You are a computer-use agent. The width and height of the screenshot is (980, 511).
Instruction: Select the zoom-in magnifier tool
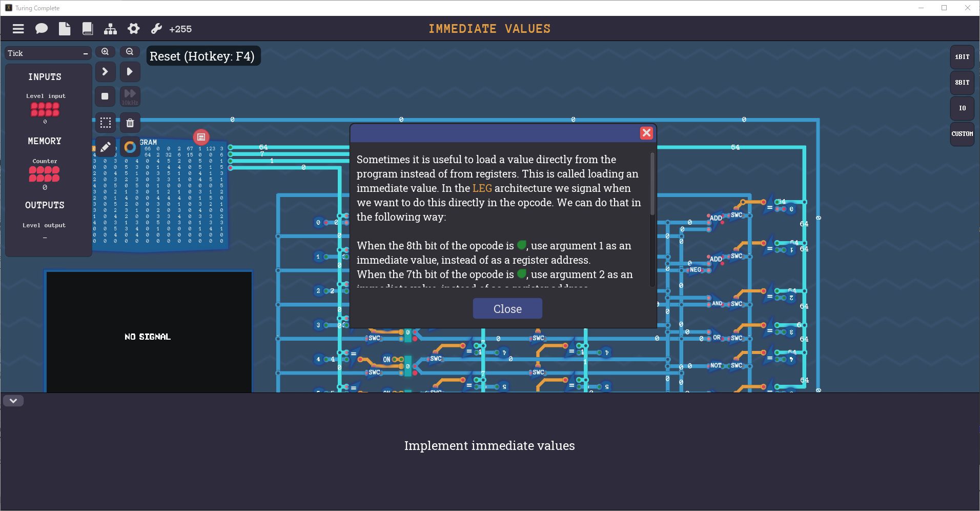tap(105, 52)
